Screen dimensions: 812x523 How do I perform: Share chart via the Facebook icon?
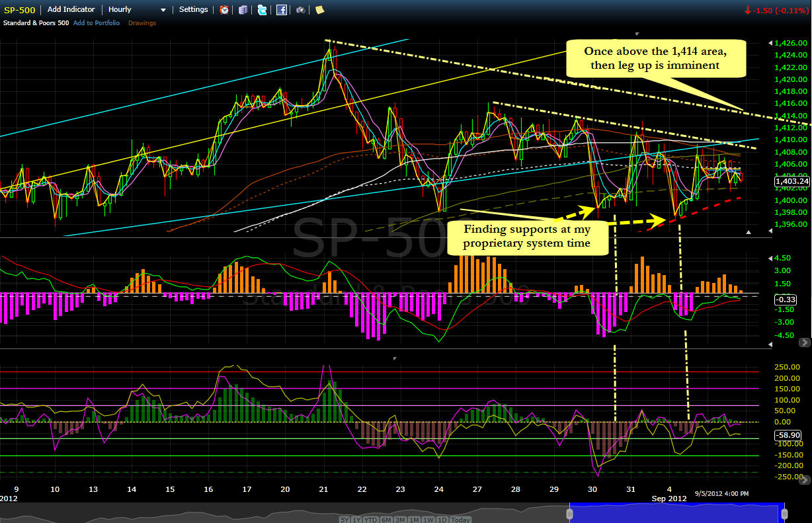click(282, 10)
